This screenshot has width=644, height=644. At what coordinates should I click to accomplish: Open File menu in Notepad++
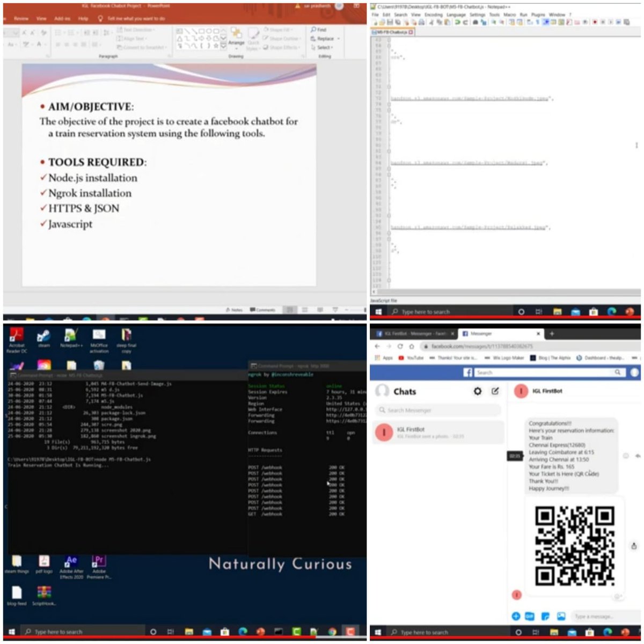[x=376, y=14]
